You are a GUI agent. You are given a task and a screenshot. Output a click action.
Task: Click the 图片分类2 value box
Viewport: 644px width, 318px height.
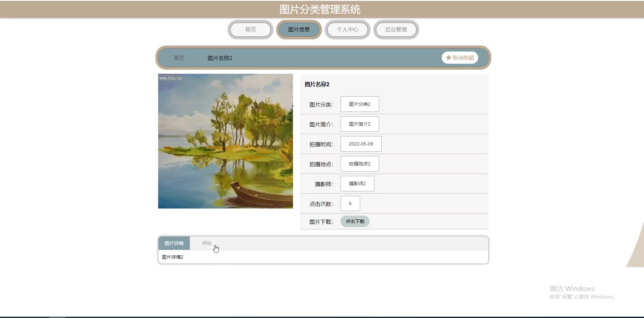click(x=359, y=104)
